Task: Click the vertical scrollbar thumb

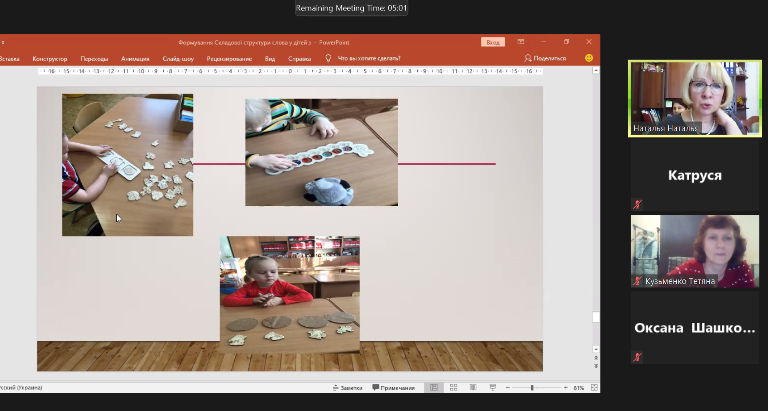Action: pyautogui.click(x=596, y=317)
